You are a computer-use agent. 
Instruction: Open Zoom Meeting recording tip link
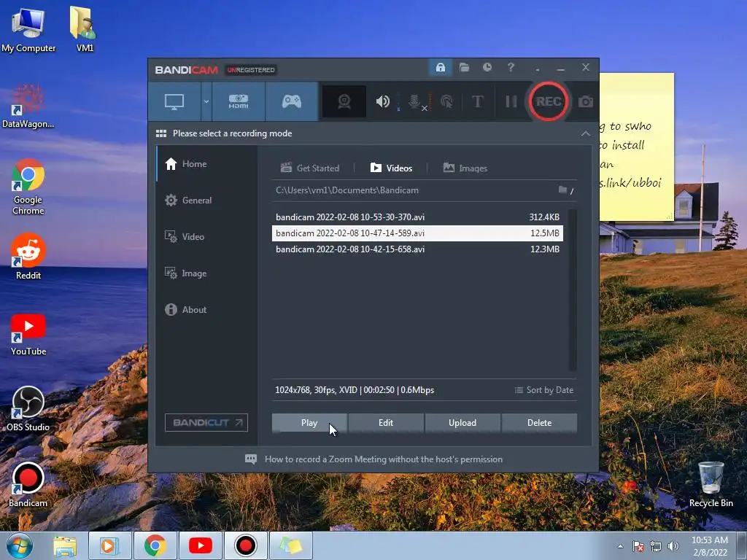click(x=384, y=459)
